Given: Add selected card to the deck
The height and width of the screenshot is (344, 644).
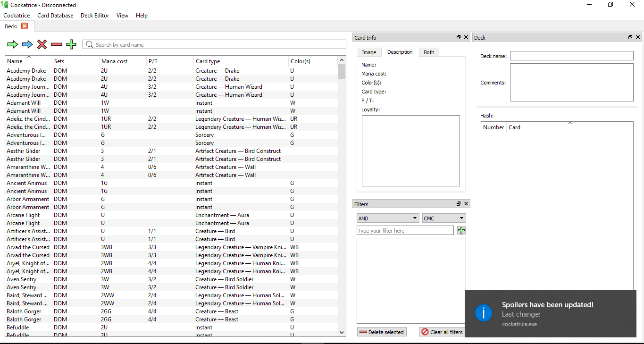Looking at the screenshot, I should tap(12, 44).
